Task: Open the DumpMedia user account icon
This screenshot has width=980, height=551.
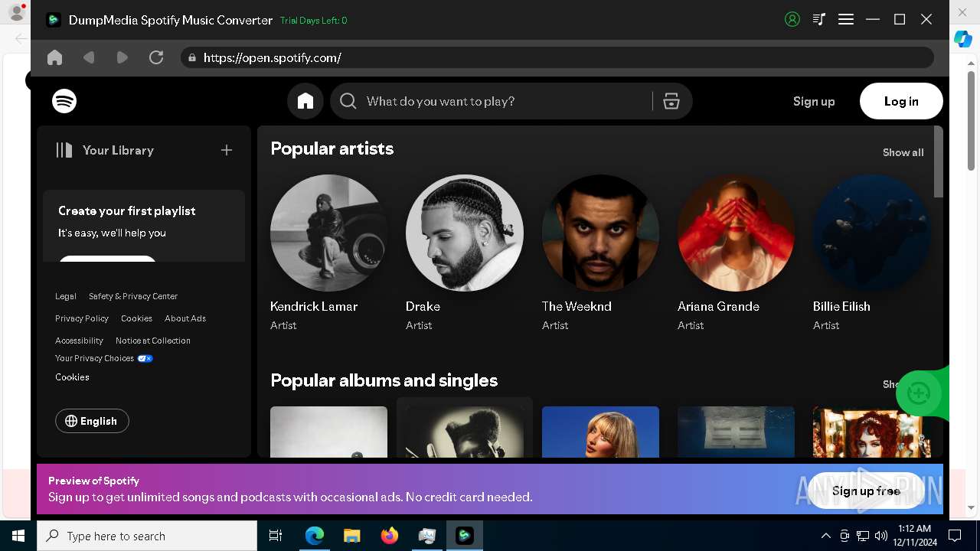Action: pos(792,20)
